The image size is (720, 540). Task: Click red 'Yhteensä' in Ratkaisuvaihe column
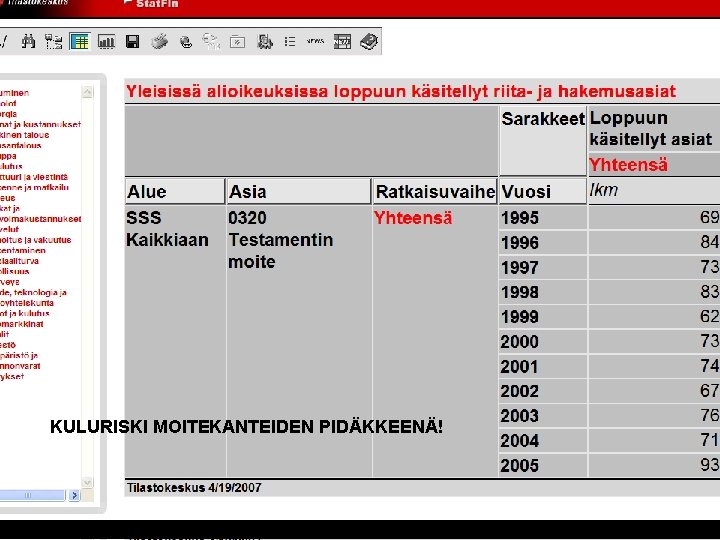413,218
